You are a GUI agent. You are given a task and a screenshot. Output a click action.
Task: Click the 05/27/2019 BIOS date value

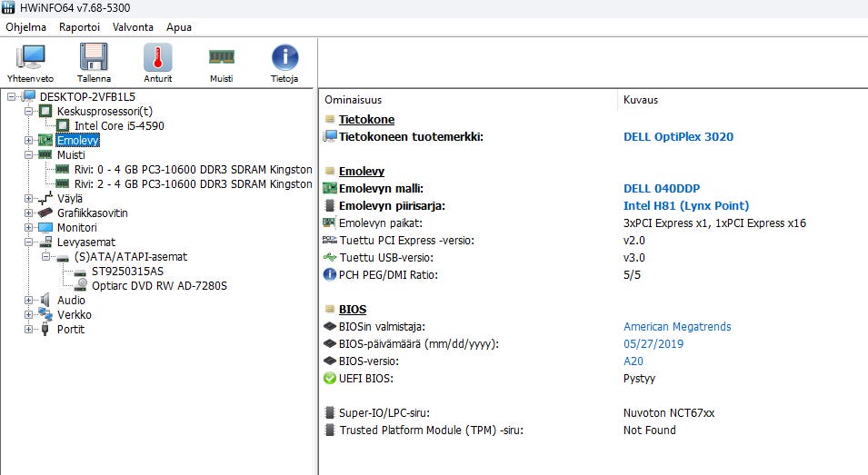pos(653,343)
